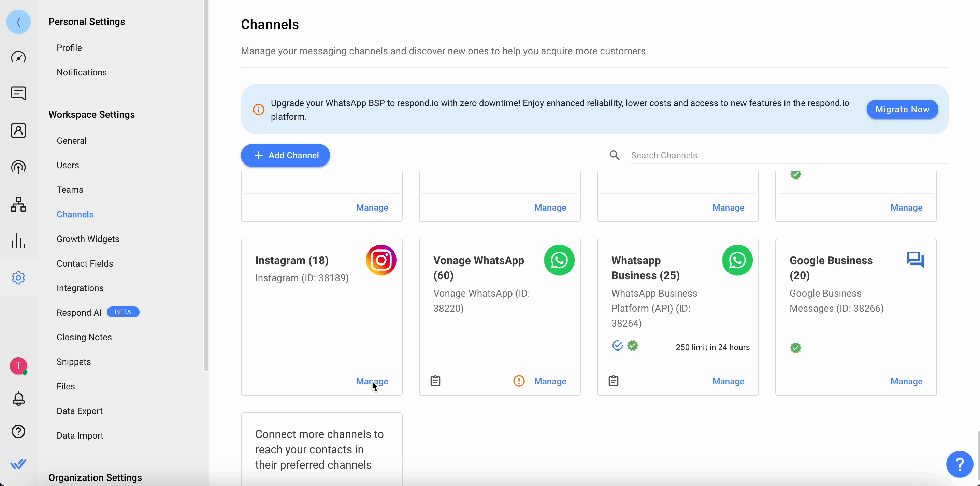This screenshot has width=980, height=486.
Task: Click the Add Channel button
Action: click(x=285, y=155)
